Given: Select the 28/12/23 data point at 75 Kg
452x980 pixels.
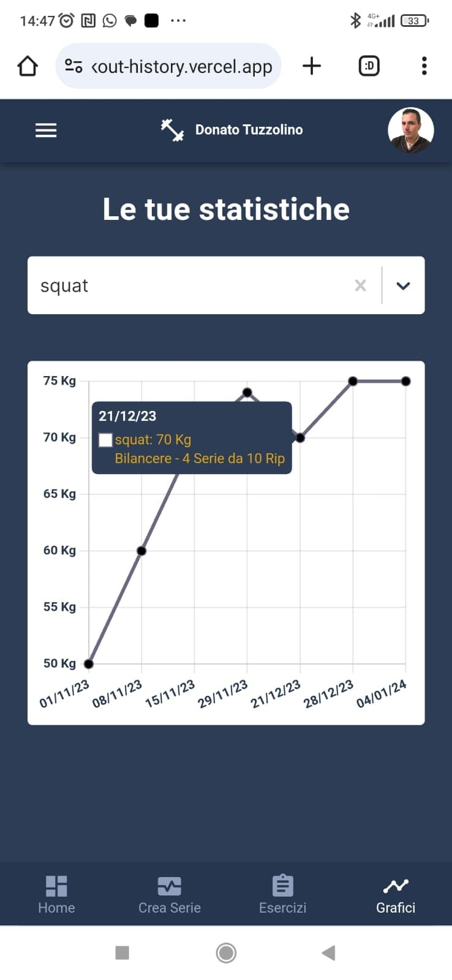Looking at the screenshot, I should point(353,381).
